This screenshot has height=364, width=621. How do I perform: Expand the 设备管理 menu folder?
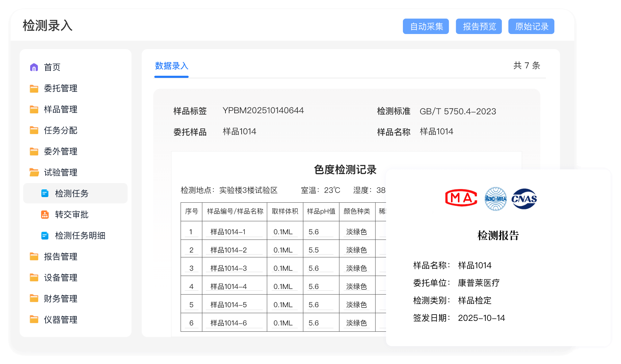pos(60,278)
